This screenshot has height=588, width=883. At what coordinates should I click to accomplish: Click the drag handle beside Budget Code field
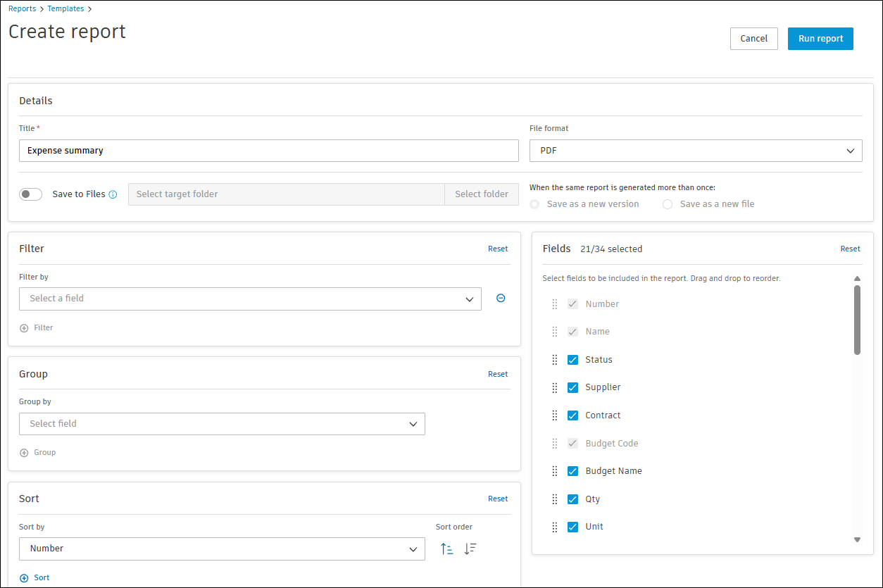(x=554, y=444)
